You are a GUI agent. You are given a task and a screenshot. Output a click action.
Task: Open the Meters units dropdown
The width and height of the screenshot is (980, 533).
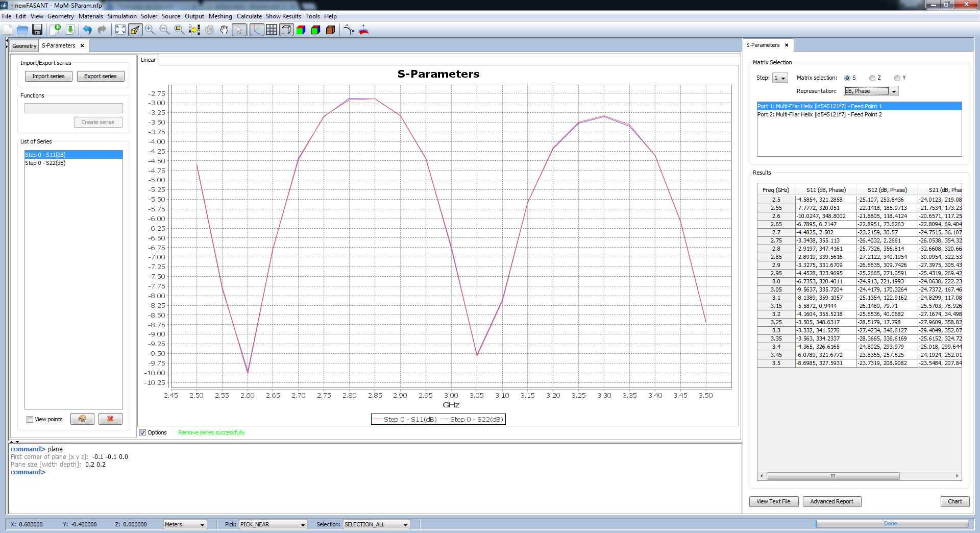[x=184, y=524]
